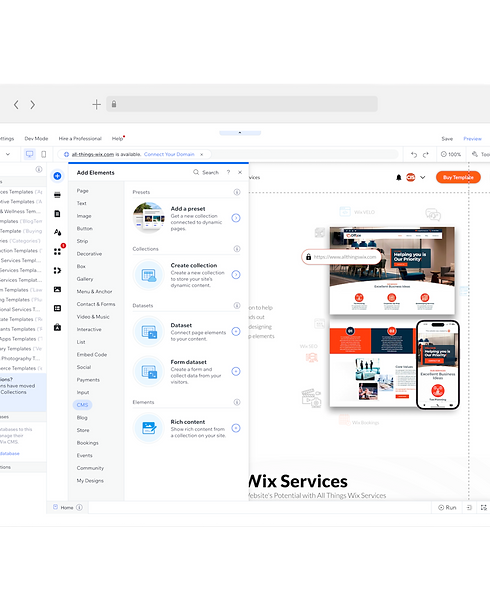Open the Help menu
Screen dimensions: 490x614
pyautogui.click(x=117, y=139)
